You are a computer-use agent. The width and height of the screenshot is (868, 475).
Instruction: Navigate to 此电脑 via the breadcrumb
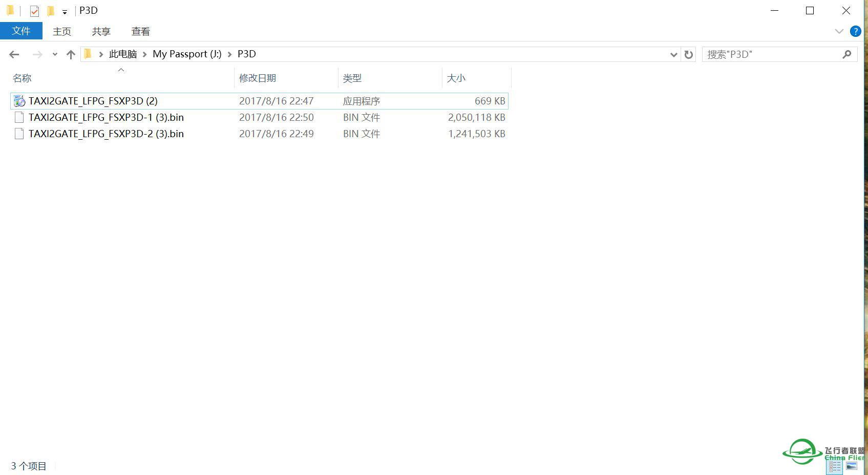click(122, 54)
